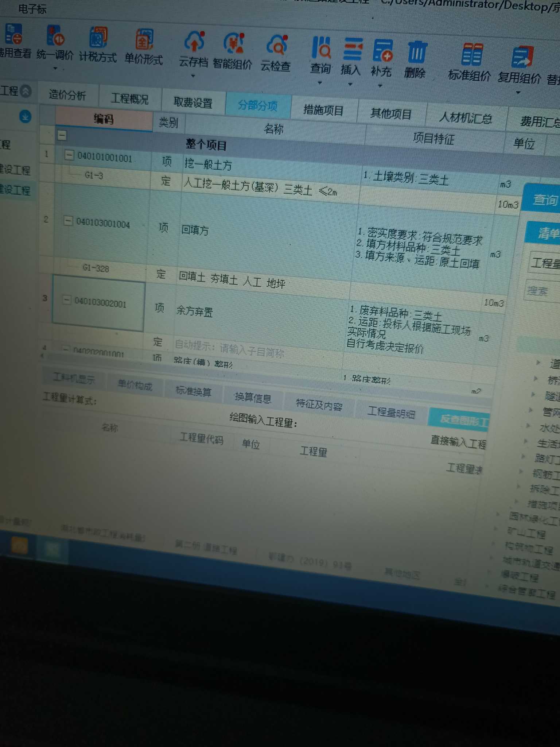Click 编码 column header
This screenshot has height=747, width=560.
click(104, 119)
